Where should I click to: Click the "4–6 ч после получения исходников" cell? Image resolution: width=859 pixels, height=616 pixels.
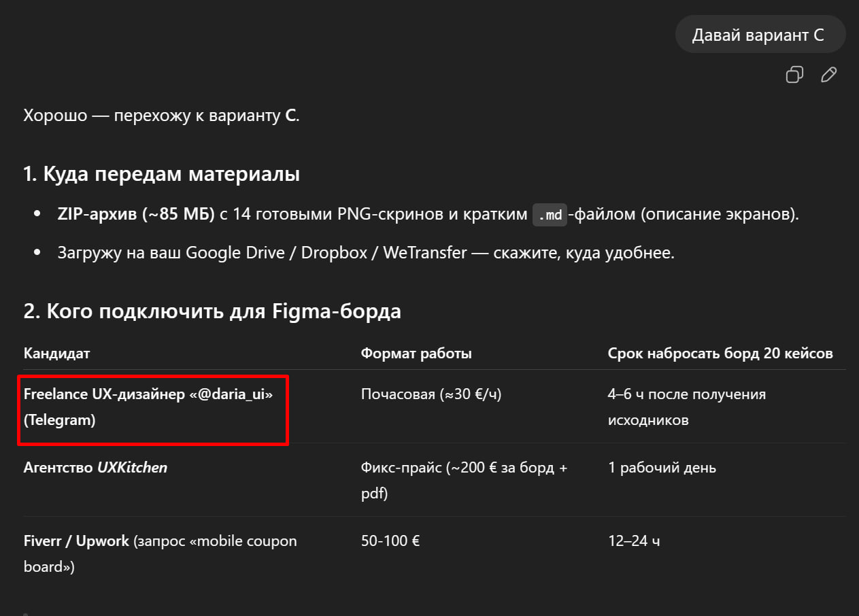[x=687, y=407]
